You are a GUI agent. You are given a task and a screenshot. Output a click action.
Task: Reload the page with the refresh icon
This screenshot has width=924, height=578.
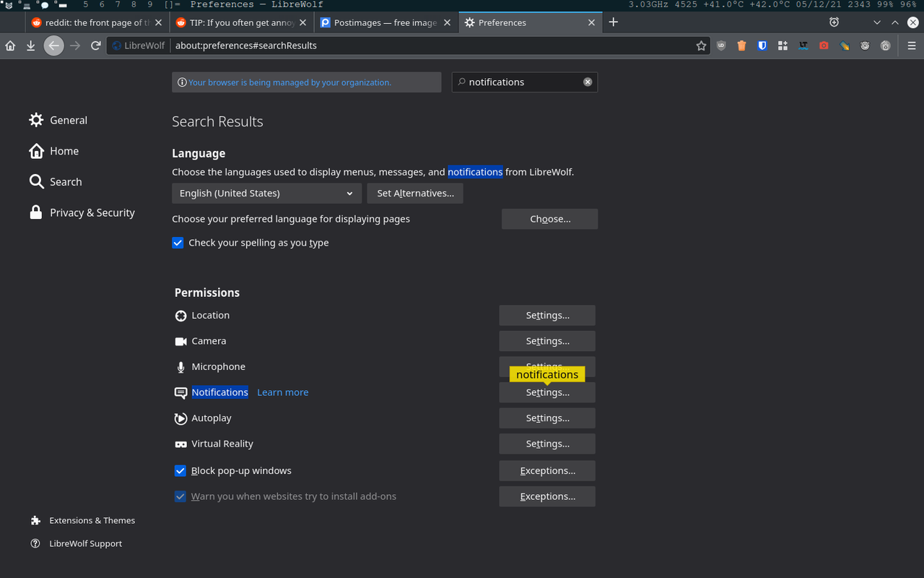(95, 46)
